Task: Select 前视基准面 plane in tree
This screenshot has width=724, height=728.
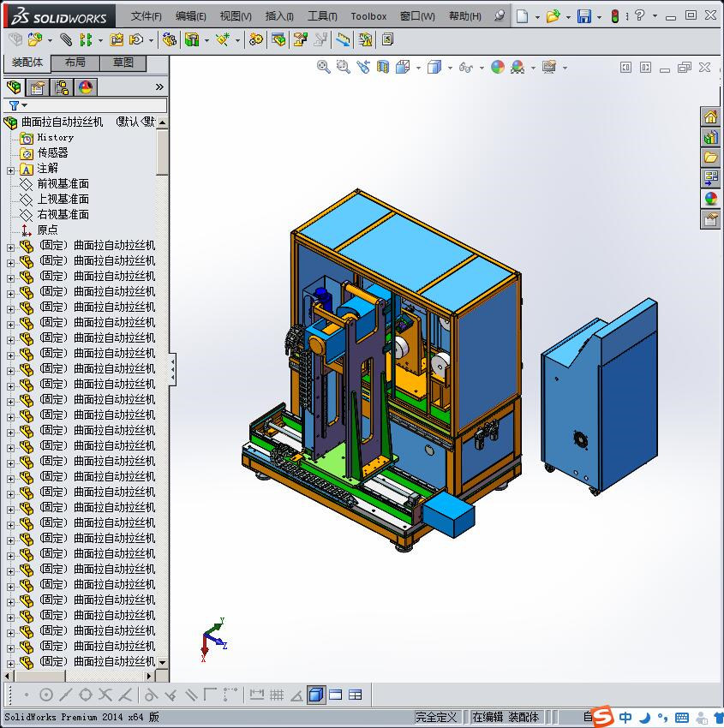Action: [x=63, y=184]
